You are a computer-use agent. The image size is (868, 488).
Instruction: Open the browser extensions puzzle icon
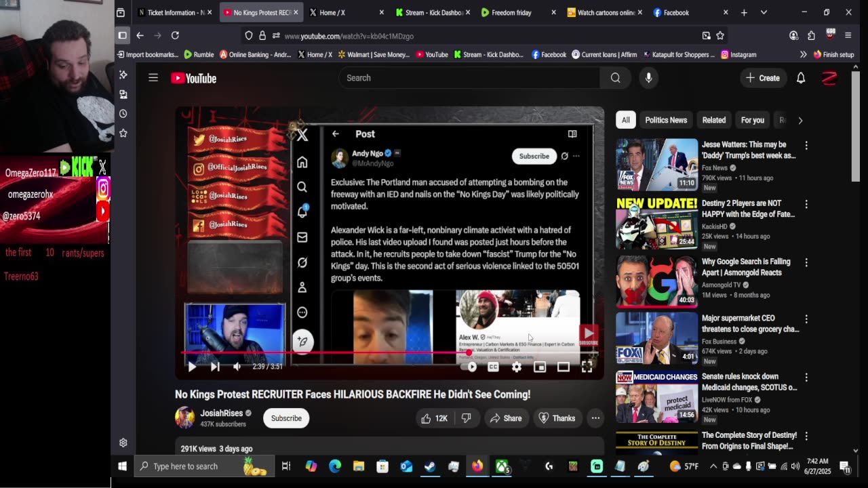[812, 35]
